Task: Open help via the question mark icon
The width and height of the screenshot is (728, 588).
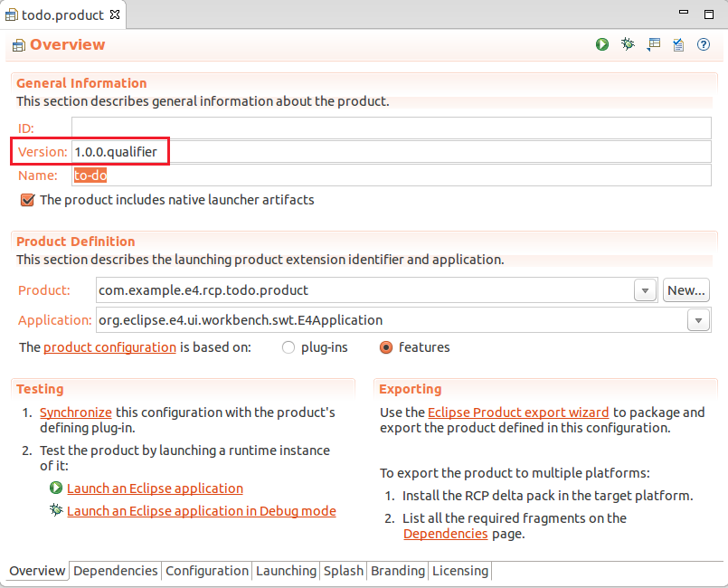Action: click(704, 44)
